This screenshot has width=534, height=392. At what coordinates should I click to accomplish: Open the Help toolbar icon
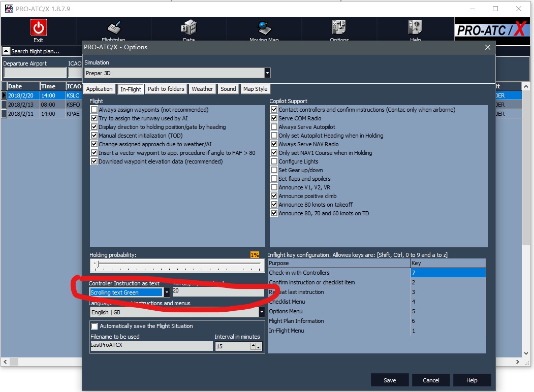coord(415,27)
